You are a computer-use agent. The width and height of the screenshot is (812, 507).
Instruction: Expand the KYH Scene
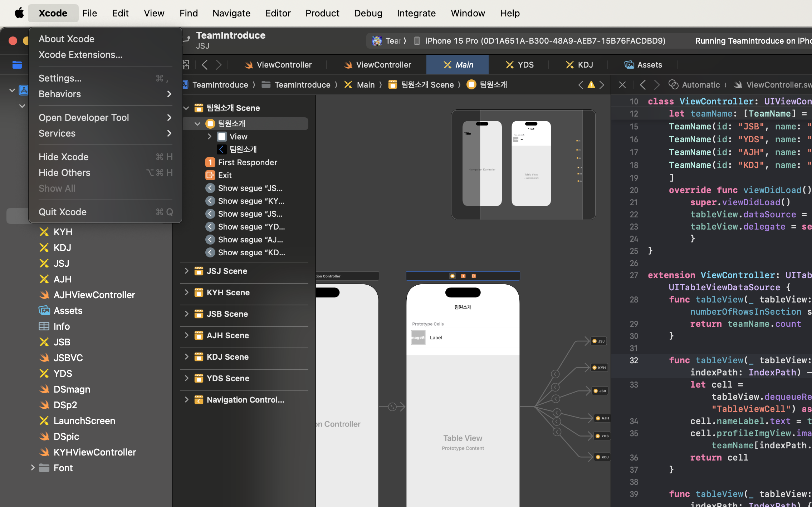(x=186, y=292)
